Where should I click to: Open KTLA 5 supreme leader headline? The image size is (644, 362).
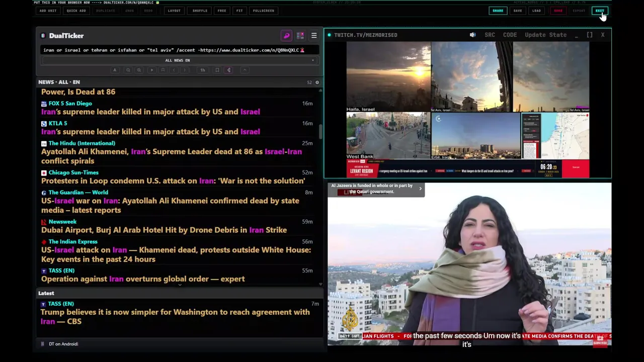click(x=150, y=132)
